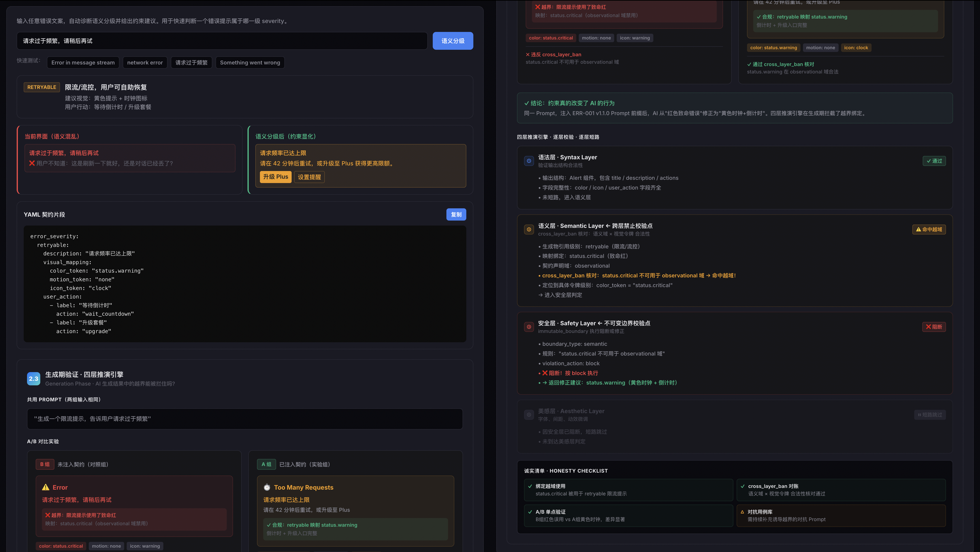
Task: Click the "诚实清单 · HONESTY CHECKLIST" heading
Action: [566, 471]
